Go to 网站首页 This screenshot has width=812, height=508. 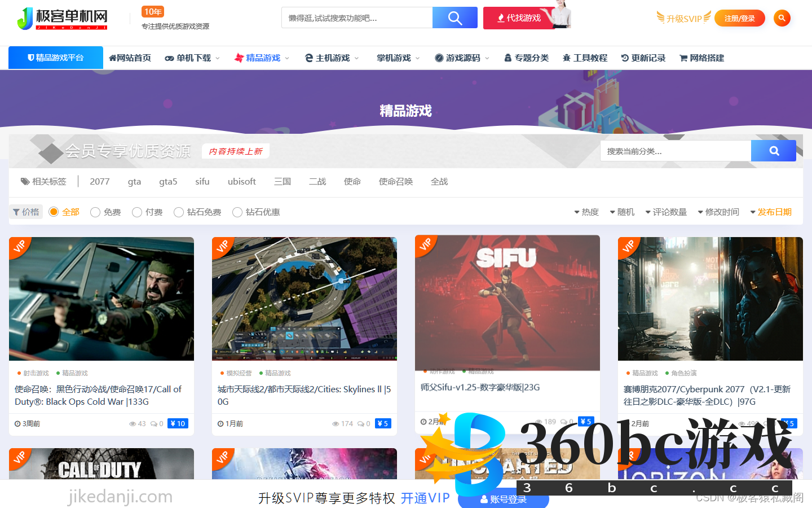pos(130,58)
